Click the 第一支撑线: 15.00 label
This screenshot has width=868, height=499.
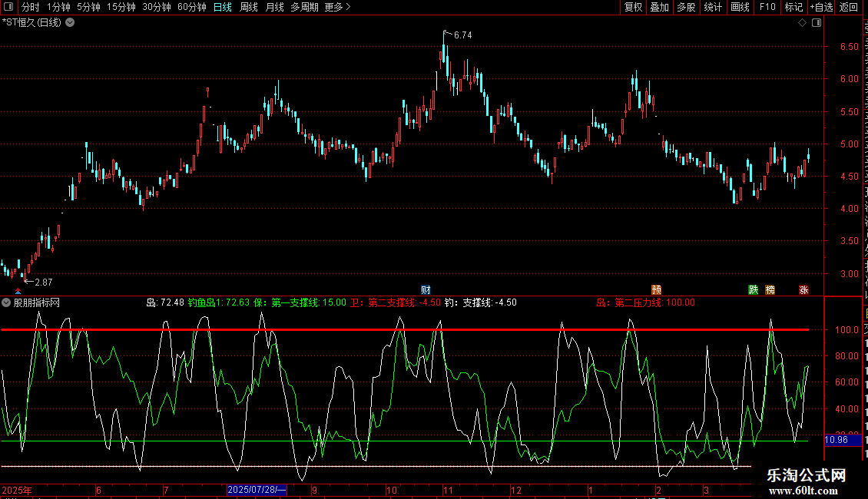pyautogui.click(x=309, y=302)
